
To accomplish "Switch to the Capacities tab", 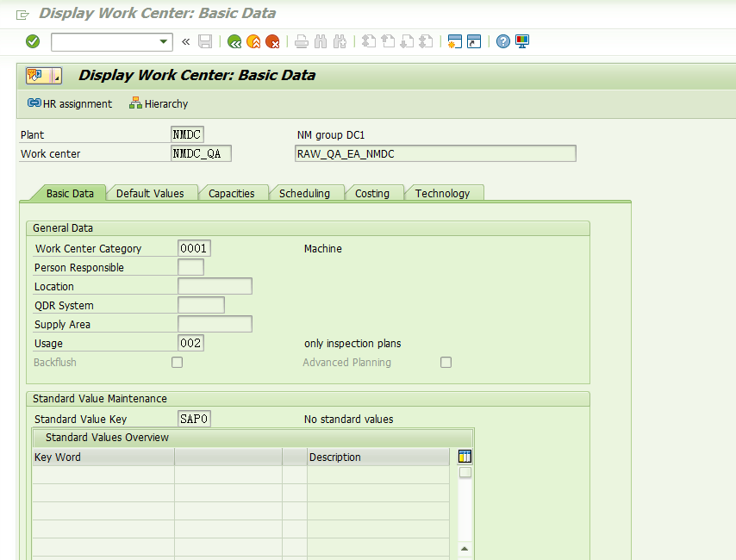I will point(234,193).
